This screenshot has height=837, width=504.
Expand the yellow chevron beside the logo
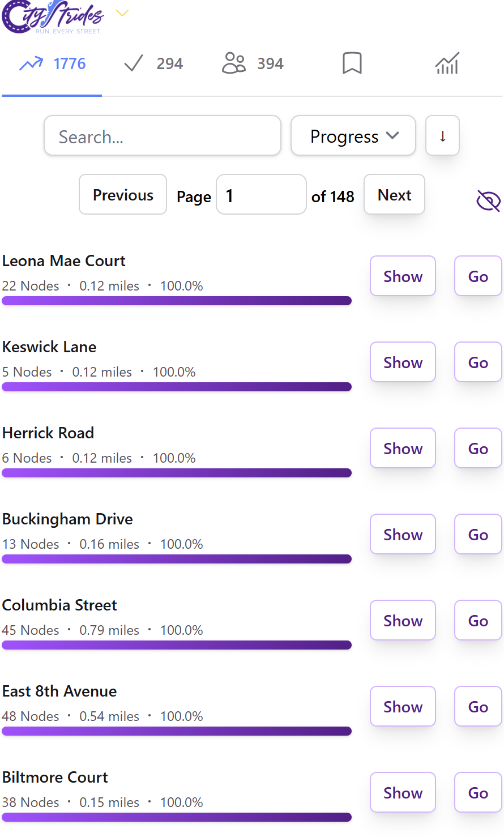click(x=122, y=13)
